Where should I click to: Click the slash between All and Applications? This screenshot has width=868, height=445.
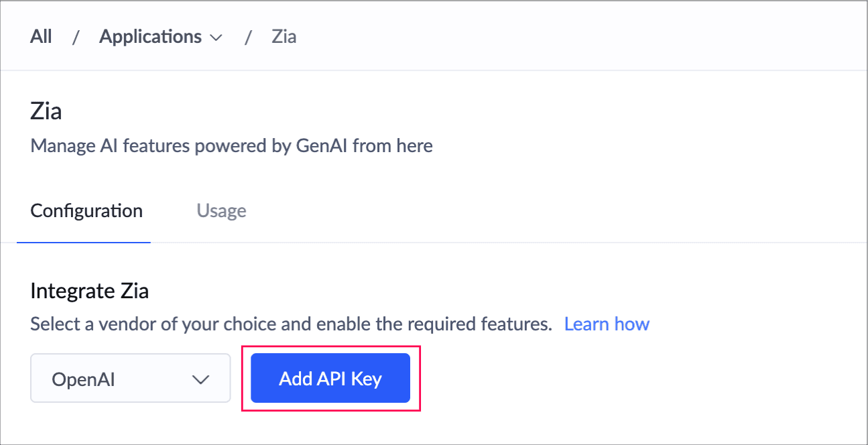point(76,38)
